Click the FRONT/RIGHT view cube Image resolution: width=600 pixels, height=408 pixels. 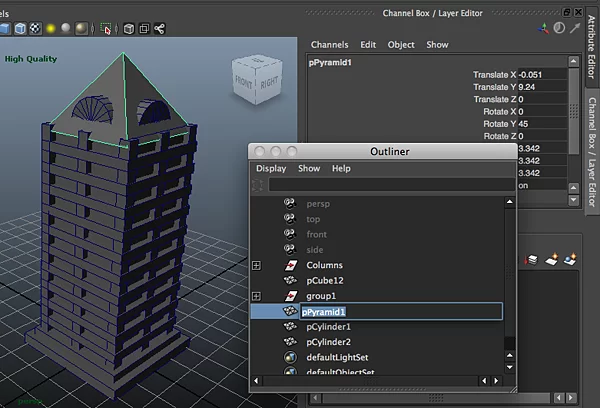click(x=257, y=80)
